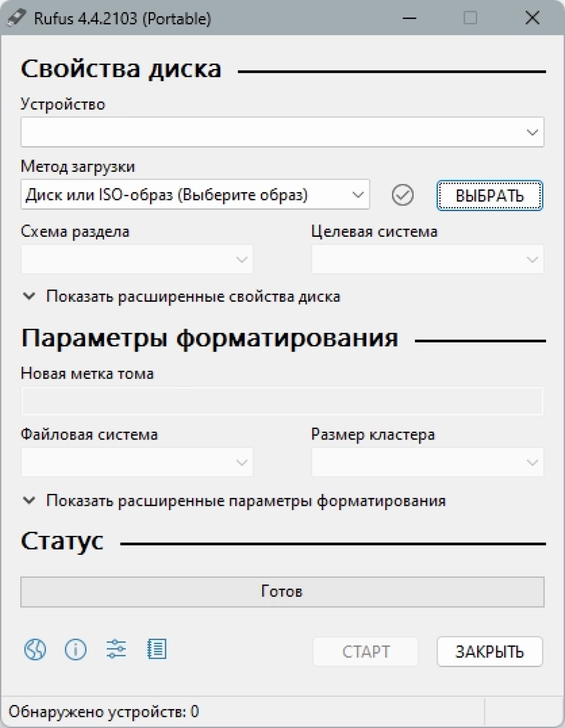Open language selection globe icon
This screenshot has width=565, height=728.
click(x=35, y=649)
